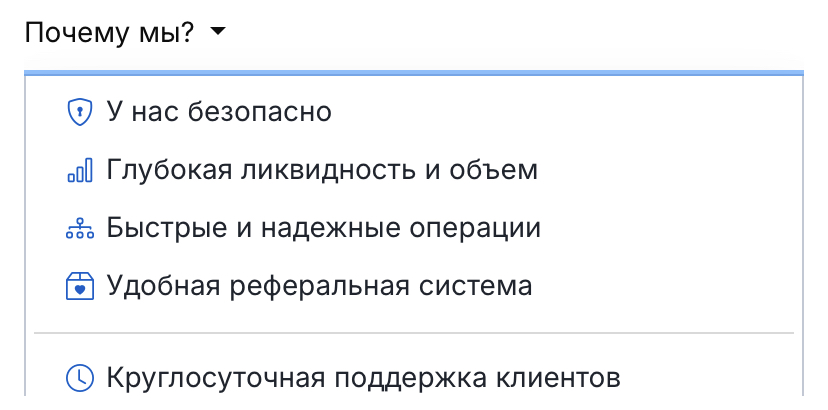This screenshot has height=410, width=828.
Task: Click the network hierarchy operations icon
Action: tap(80, 228)
